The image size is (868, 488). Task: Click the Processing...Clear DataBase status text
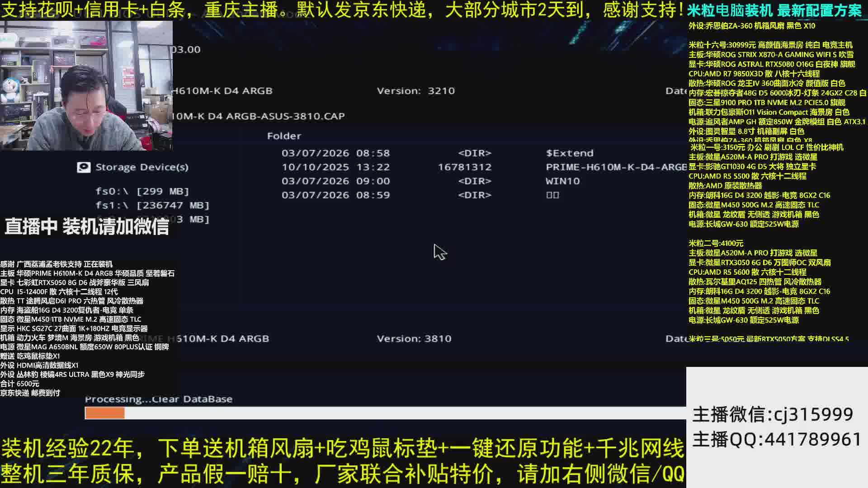click(x=159, y=399)
